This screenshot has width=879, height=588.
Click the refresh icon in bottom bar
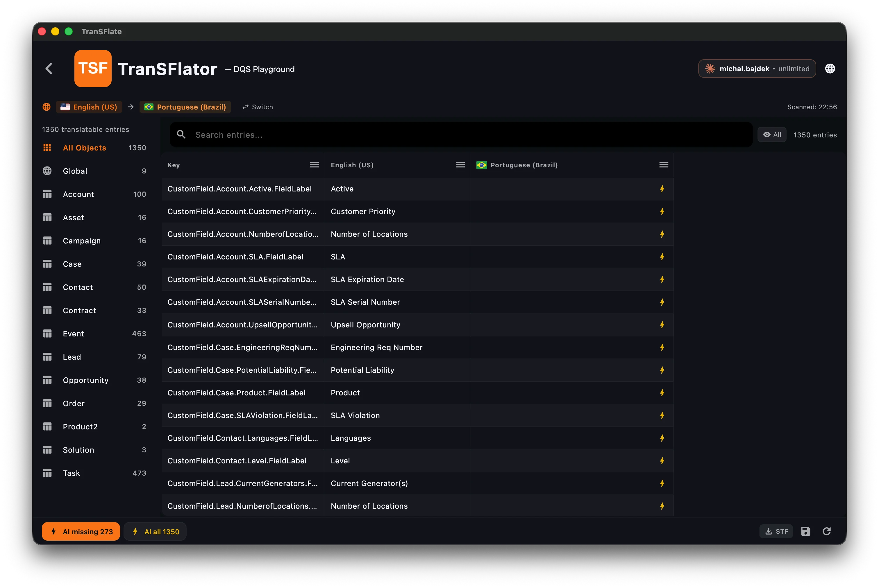[x=826, y=531]
